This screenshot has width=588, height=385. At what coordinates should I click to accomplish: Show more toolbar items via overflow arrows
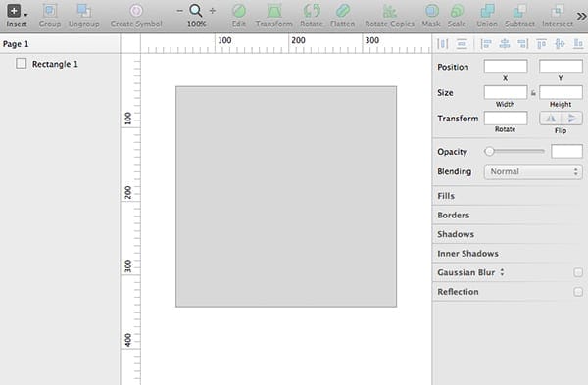(x=581, y=16)
